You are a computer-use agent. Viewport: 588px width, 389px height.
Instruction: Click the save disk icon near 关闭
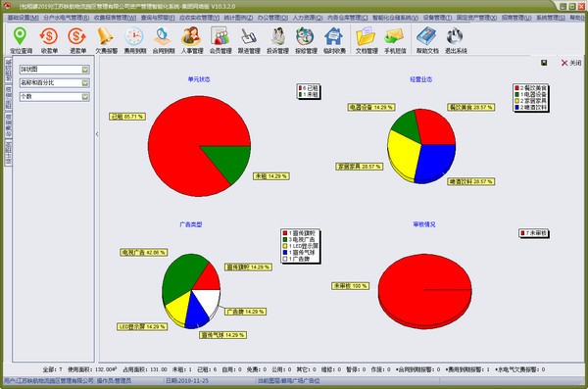(x=544, y=63)
